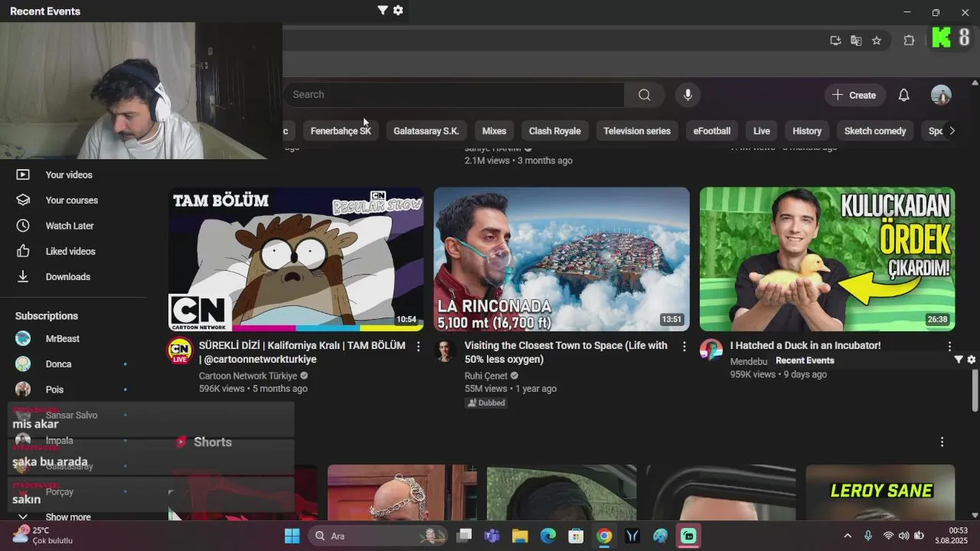This screenshot has width=980, height=551.
Task: Open Recent Events filter icon in title bar
Action: 382,10
